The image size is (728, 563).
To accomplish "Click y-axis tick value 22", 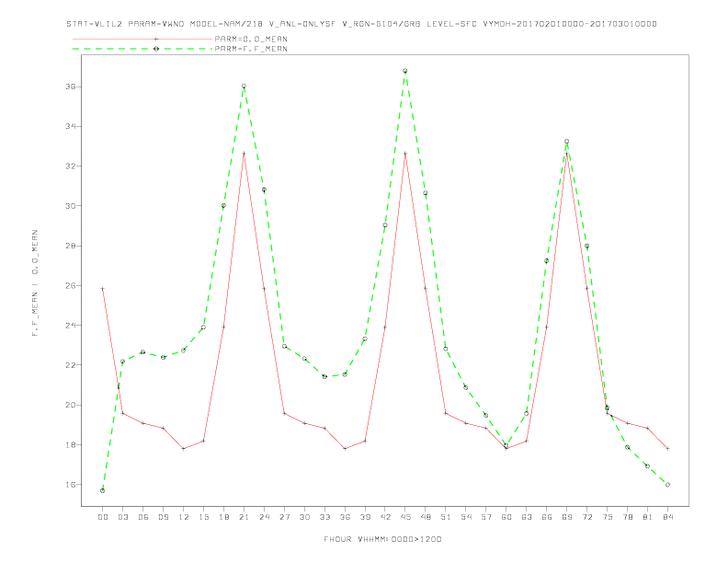I will 71,365.
